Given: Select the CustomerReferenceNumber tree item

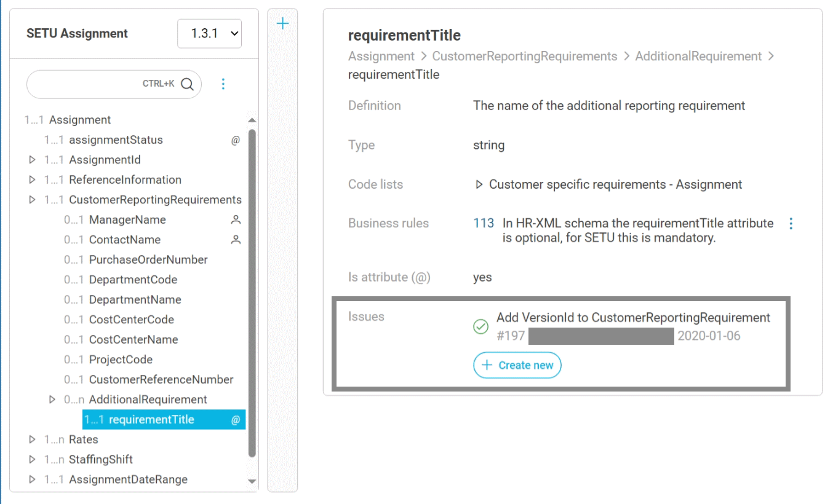Looking at the screenshot, I should click(161, 379).
